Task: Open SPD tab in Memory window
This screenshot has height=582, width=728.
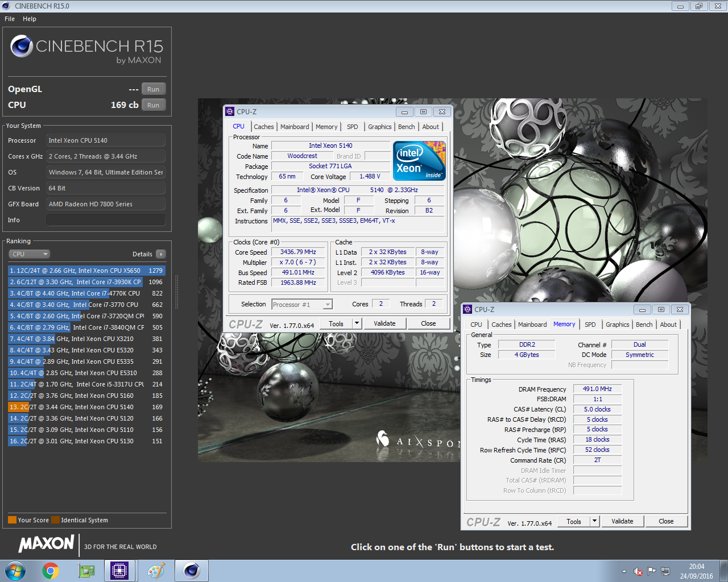Action: 590,325
